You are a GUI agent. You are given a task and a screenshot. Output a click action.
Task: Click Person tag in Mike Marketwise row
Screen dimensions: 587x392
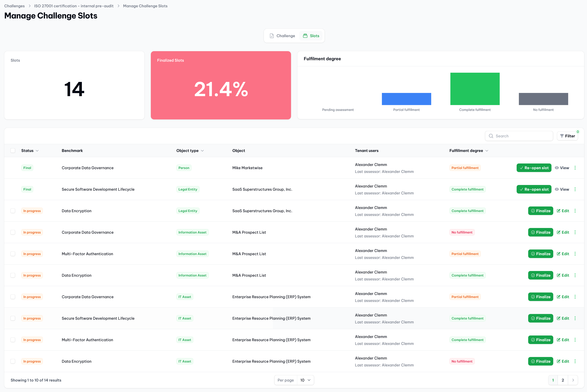coord(184,168)
